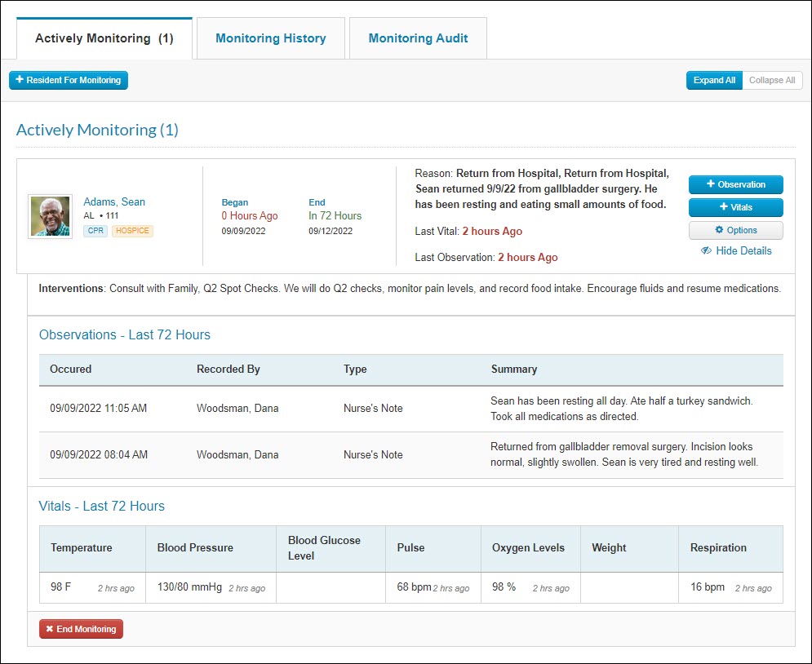This screenshot has height=664, width=812.
Task: Add a Resident For Monitoring
Action: pos(69,80)
